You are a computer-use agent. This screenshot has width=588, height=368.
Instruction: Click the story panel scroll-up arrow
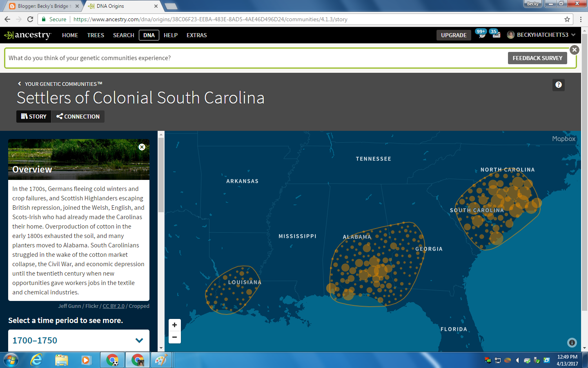point(161,134)
